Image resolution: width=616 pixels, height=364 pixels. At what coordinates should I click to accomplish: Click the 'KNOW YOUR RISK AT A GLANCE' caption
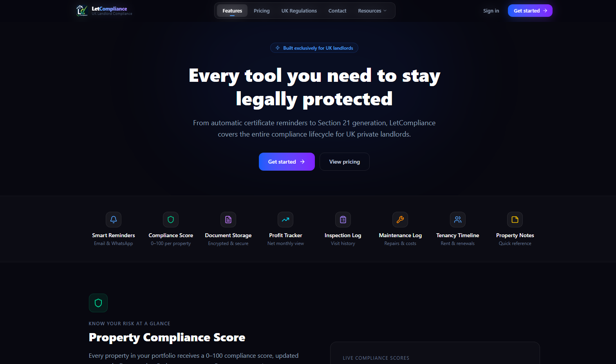coord(130,324)
